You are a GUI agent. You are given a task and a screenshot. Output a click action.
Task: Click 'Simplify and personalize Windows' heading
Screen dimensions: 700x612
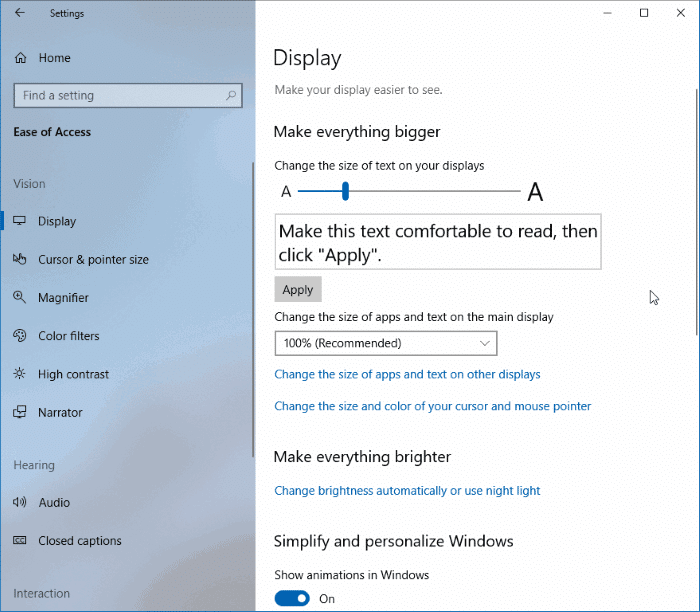[393, 541]
